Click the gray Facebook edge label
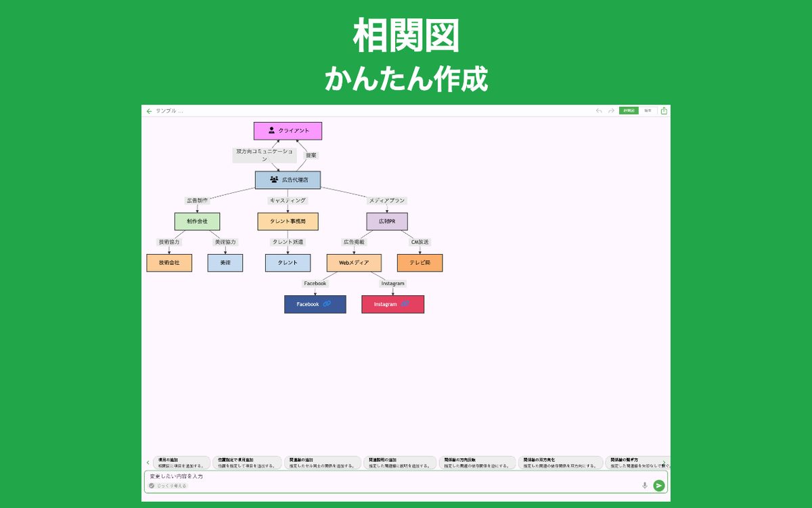The height and width of the screenshot is (508, 812). [x=315, y=283]
